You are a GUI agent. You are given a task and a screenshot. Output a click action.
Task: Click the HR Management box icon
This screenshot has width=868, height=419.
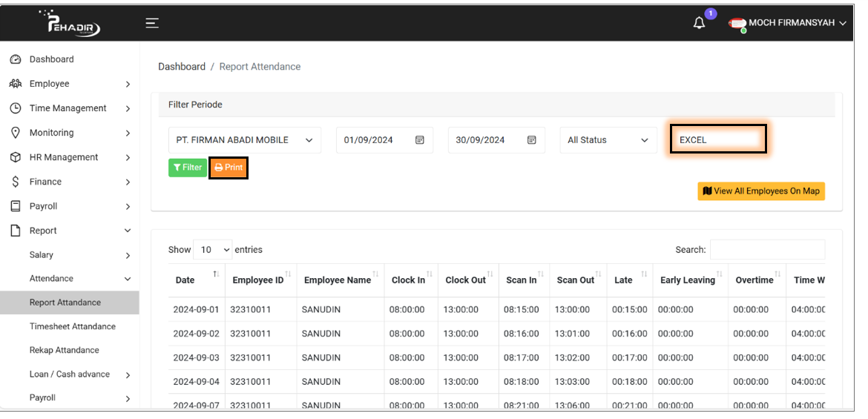(x=15, y=157)
